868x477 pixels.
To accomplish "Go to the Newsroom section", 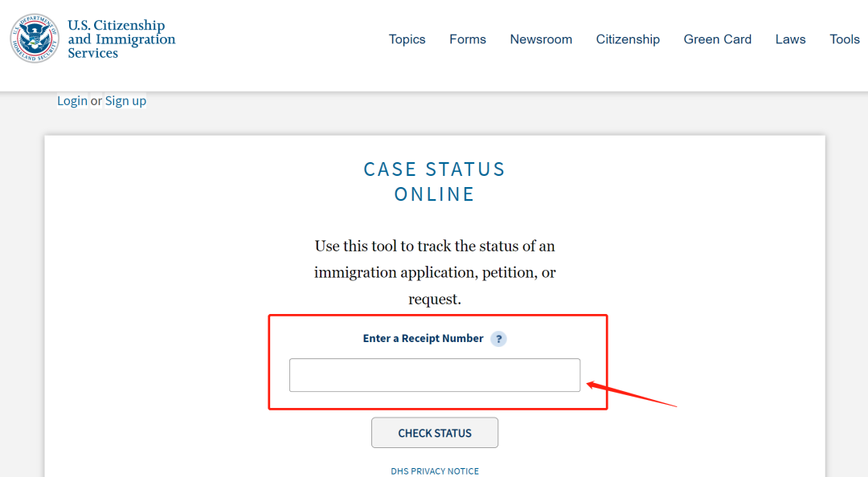I will pos(541,39).
